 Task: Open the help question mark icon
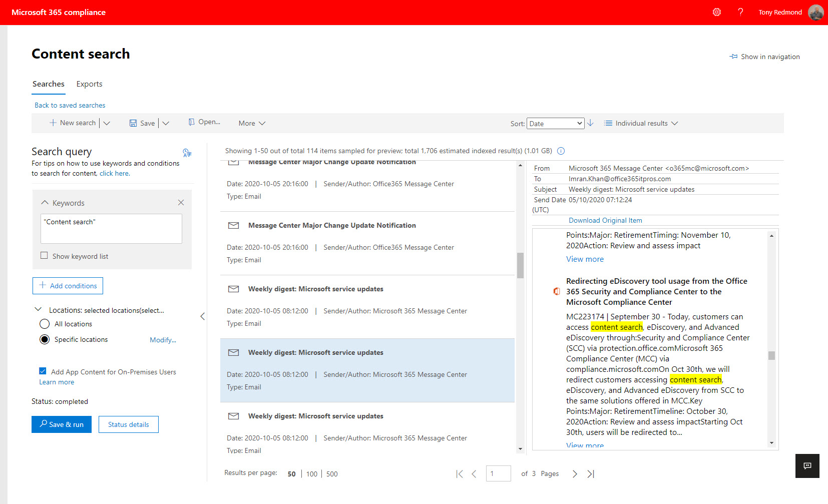(740, 12)
